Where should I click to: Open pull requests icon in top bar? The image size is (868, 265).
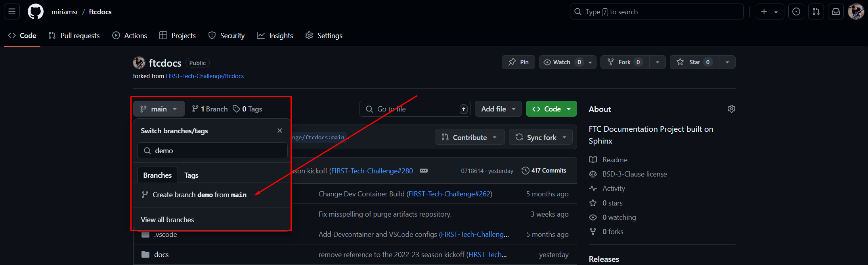816,12
